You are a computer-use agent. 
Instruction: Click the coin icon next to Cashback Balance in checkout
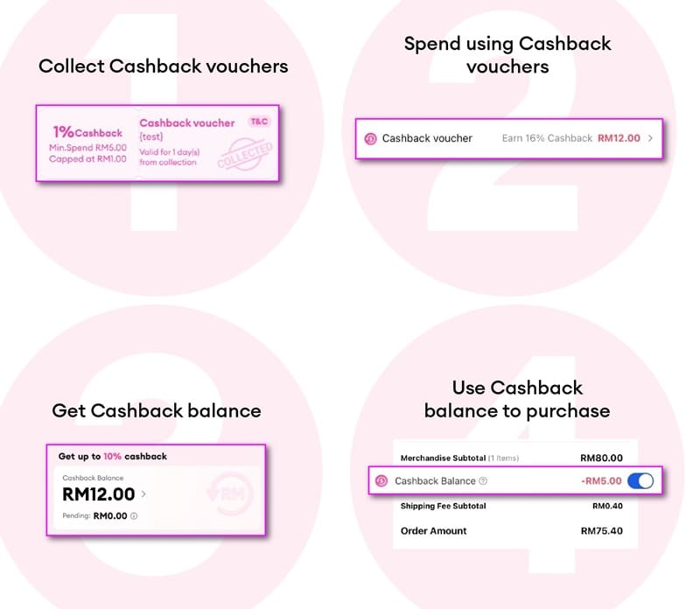click(x=380, y=481)
